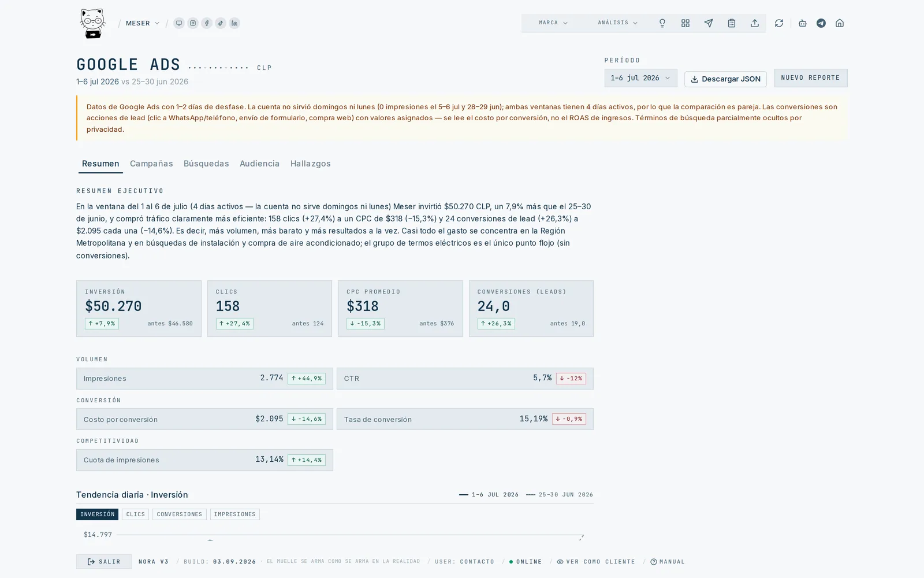The width and height of the screenshot is (924, 578).
Task: Click the lightbulb ideas icon
Action: tap(662, 23)
